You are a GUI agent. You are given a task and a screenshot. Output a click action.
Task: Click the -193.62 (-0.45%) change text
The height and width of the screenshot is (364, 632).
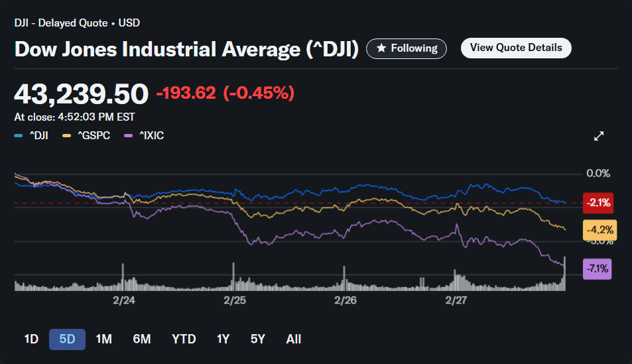[225, 93]
